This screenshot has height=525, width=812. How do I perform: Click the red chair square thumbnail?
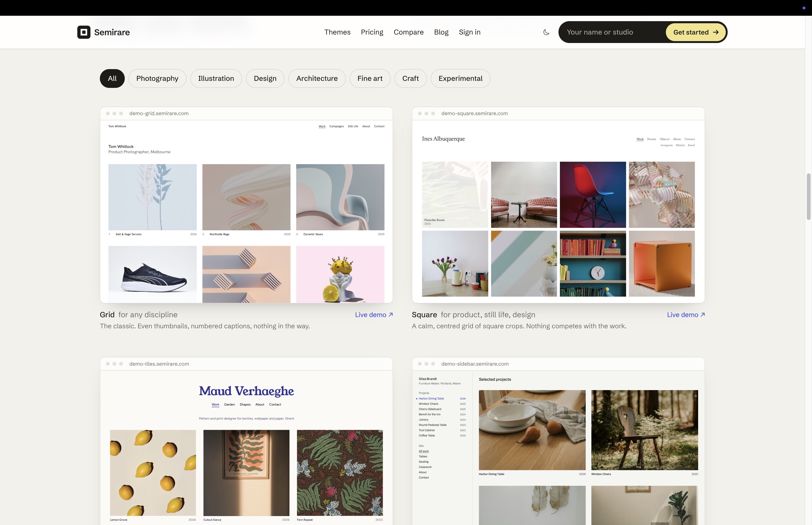tap(593, 195)
